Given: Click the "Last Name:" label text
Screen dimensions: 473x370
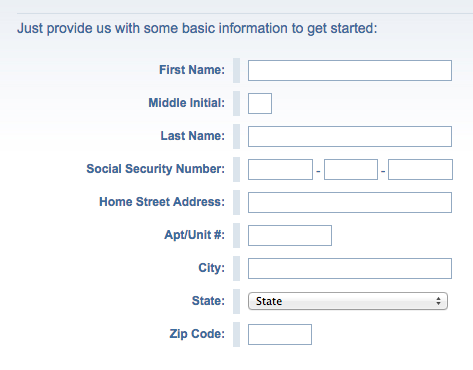Looking at the screenshot, I should [193, 136].
